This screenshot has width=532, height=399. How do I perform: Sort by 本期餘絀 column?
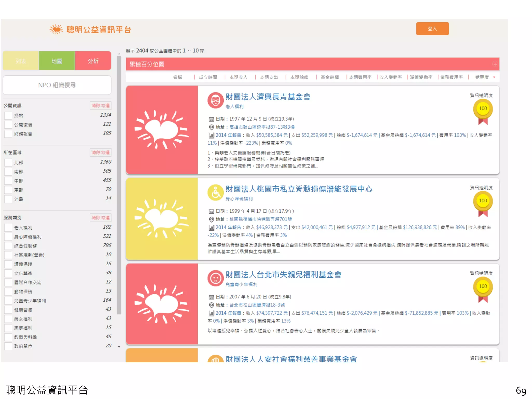pyautogui.click(x=299, y=77)
